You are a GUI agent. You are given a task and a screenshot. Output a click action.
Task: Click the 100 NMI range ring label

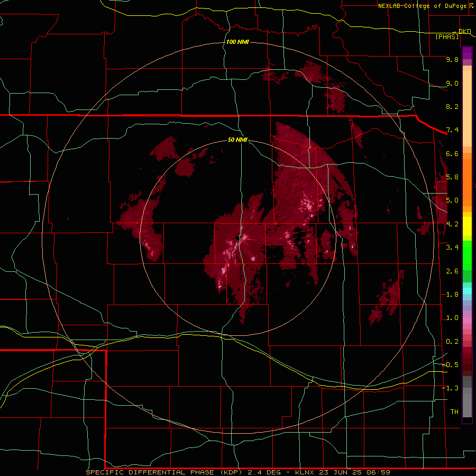point(237,42)
